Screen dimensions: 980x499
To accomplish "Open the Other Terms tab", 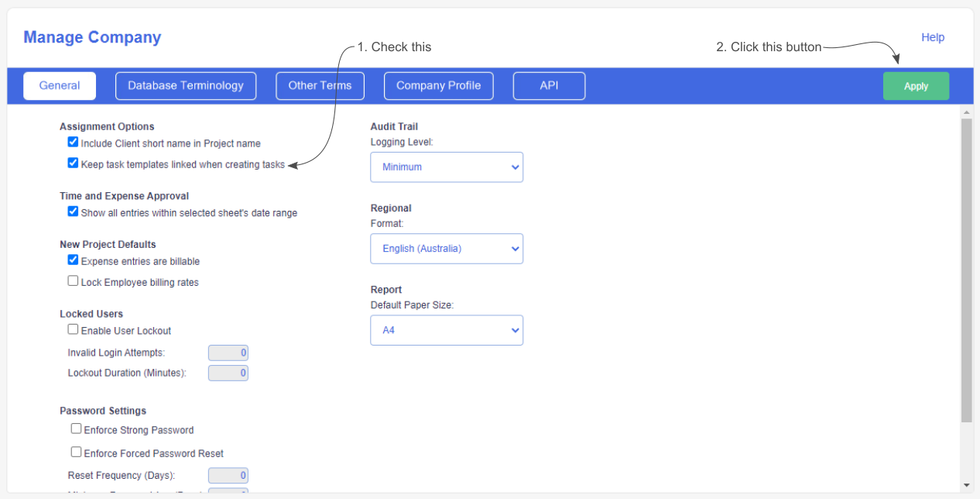I will tap(320, 85).
